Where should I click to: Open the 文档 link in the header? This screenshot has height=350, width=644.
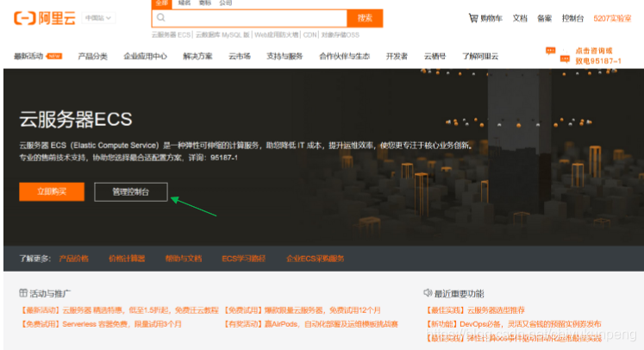pyautogui.click(x=520, y=18)
